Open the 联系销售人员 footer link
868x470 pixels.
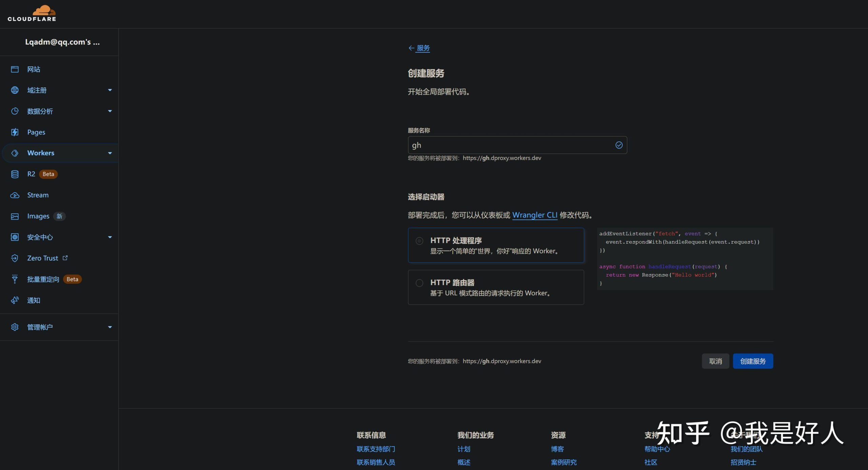tap(376, 462)
